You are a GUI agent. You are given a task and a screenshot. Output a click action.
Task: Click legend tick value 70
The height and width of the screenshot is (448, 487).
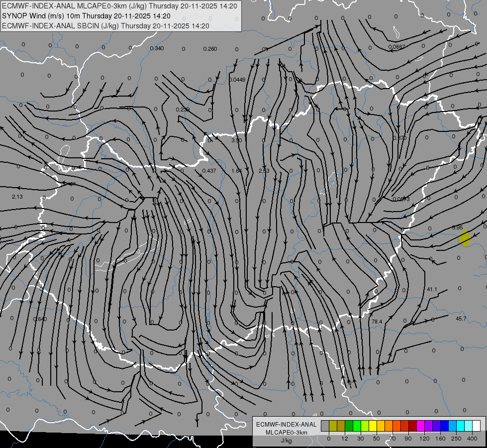point(392,439)
